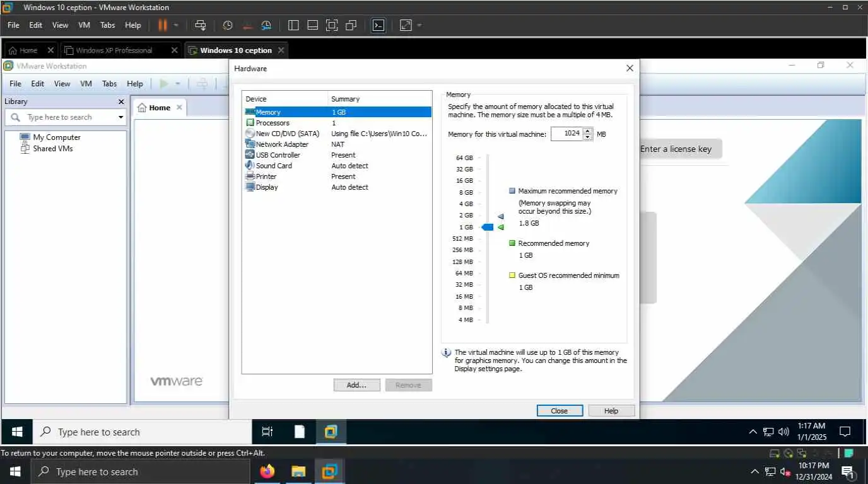Click the Add... button

coord(356,385)
